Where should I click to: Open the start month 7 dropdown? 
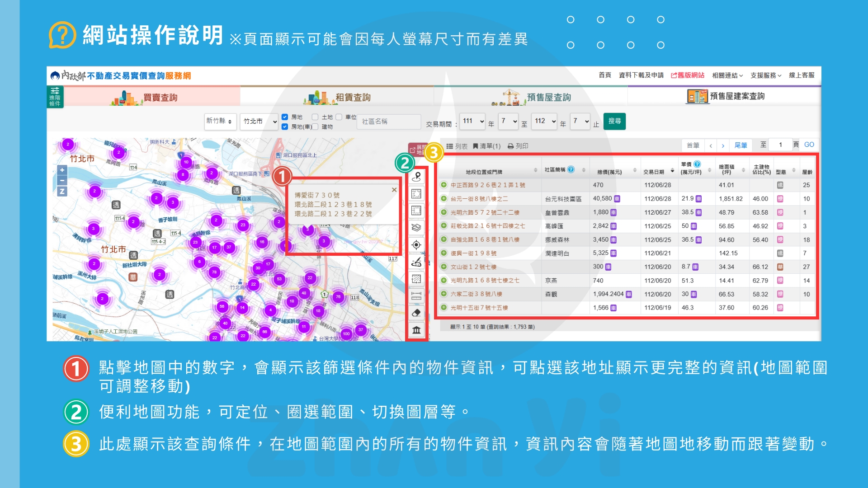(x=509, y=121)
